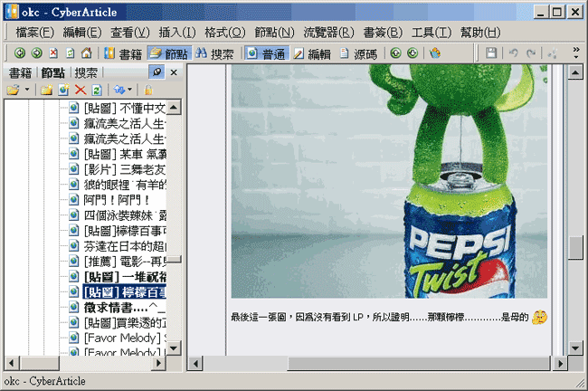Click the new web page node icon

point(63,91)
